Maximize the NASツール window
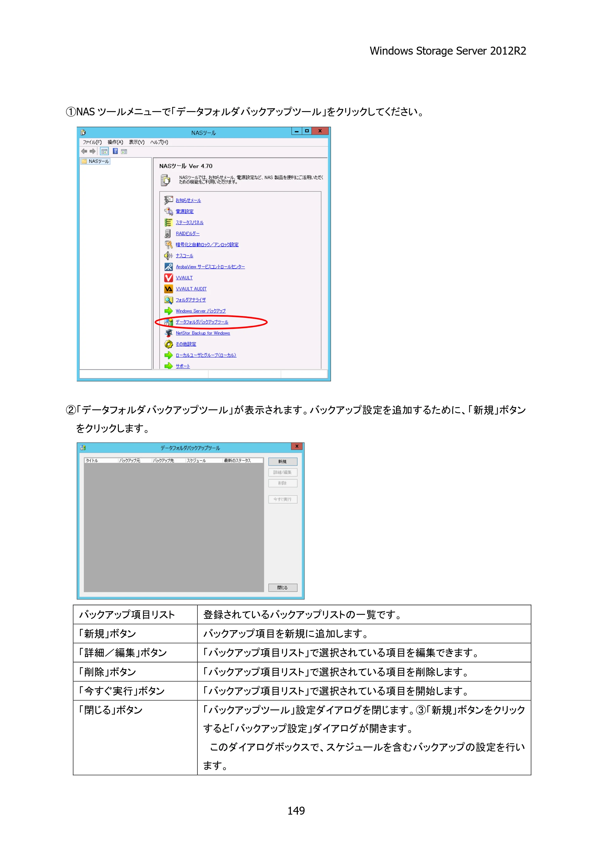This screenshot has height=868, width=614. (307, 131)
